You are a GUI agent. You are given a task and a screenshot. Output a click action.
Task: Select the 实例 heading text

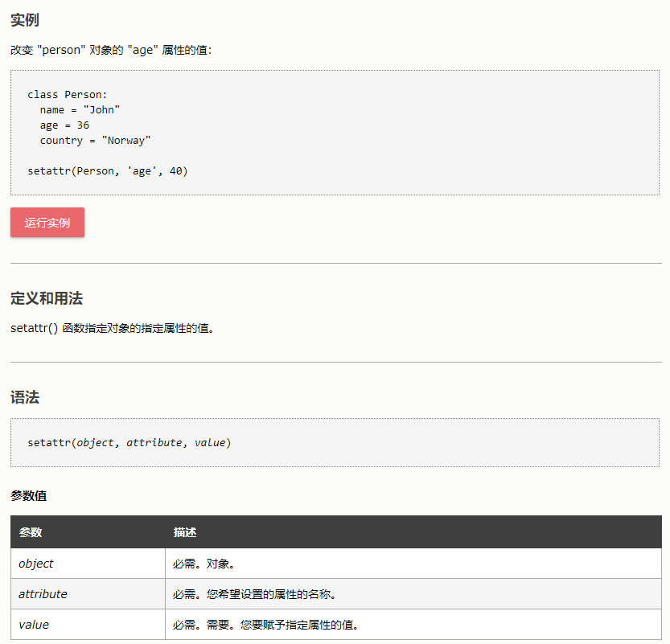(x=25, y=20)
